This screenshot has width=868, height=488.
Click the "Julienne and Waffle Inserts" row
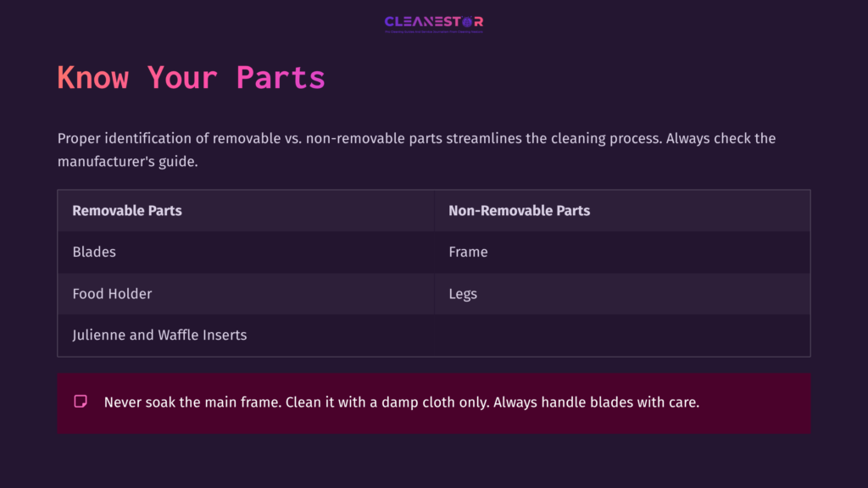click(x=159, y=335)
